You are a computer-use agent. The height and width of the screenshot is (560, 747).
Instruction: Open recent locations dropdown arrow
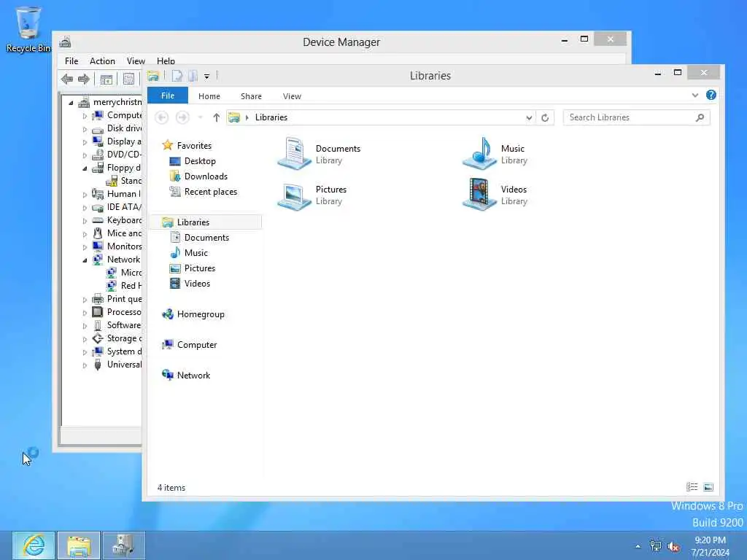point(200,117)
